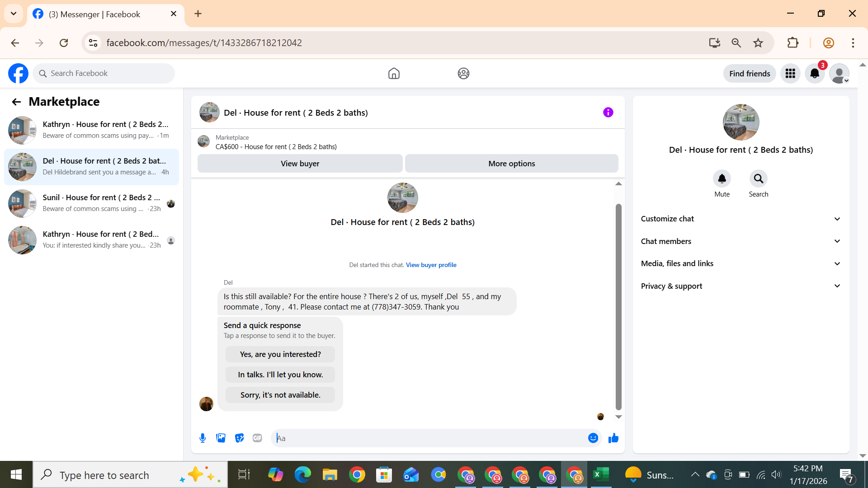Screen dimensions: 868x488
Task: Open the GIF picker icon
Action: pyautogui.click(x=257, y=438)
